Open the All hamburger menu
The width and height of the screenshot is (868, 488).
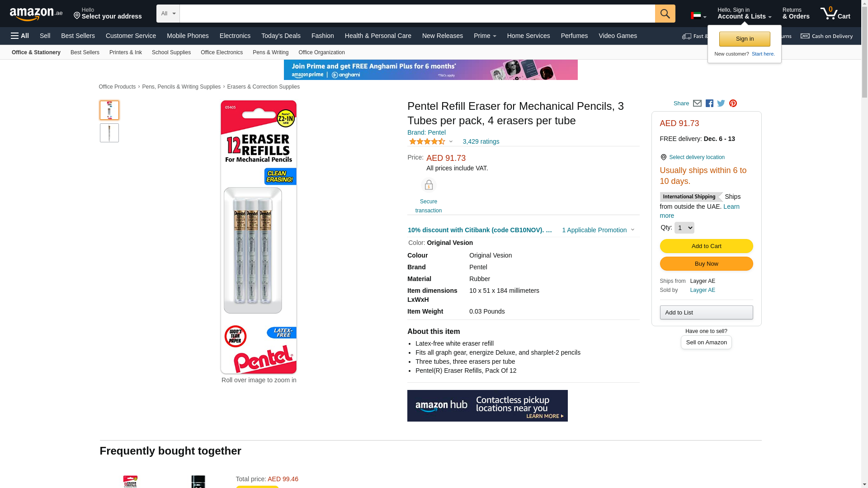20,36
